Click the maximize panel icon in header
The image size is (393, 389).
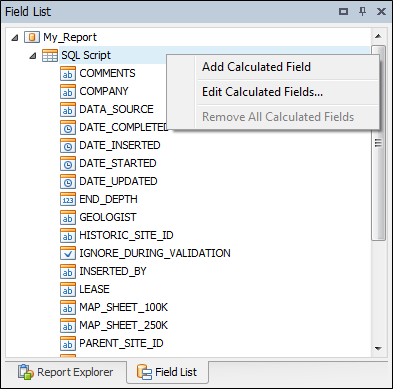pyautogui.click(x=343, y=12)
